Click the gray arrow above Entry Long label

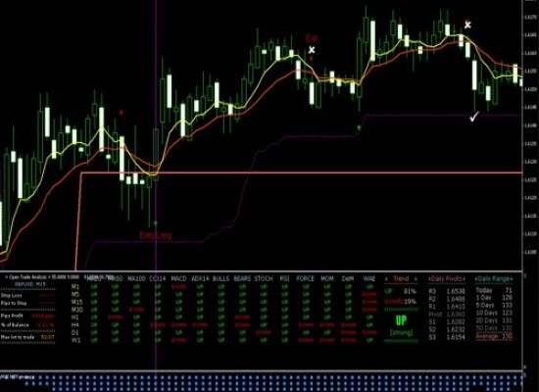click(x=156, y=222)
